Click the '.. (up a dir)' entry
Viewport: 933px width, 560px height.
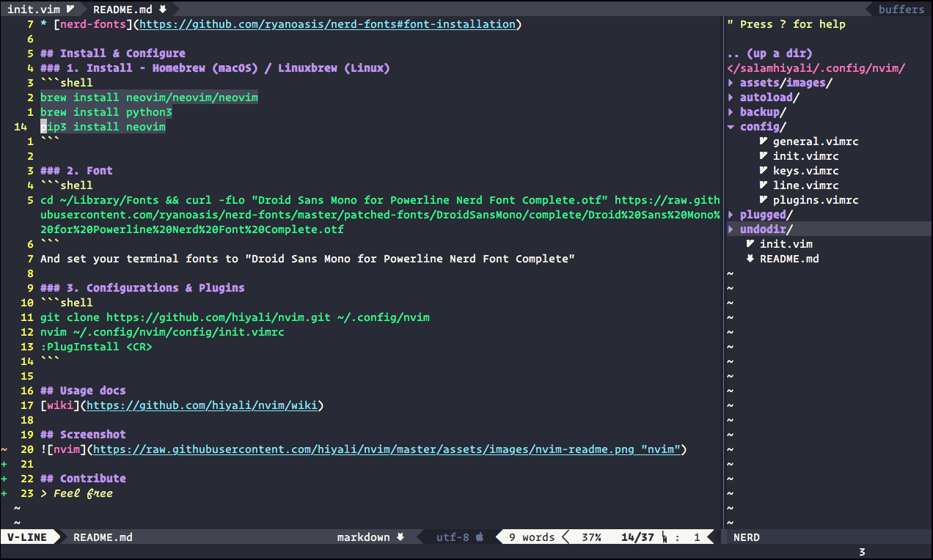[770, 54]
